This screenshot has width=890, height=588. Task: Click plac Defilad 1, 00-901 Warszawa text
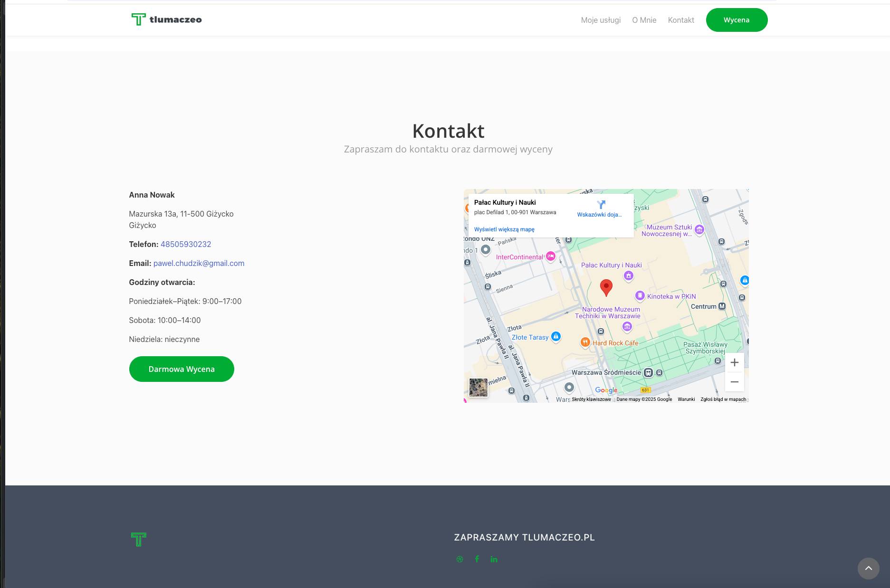(x=515, y=212)
